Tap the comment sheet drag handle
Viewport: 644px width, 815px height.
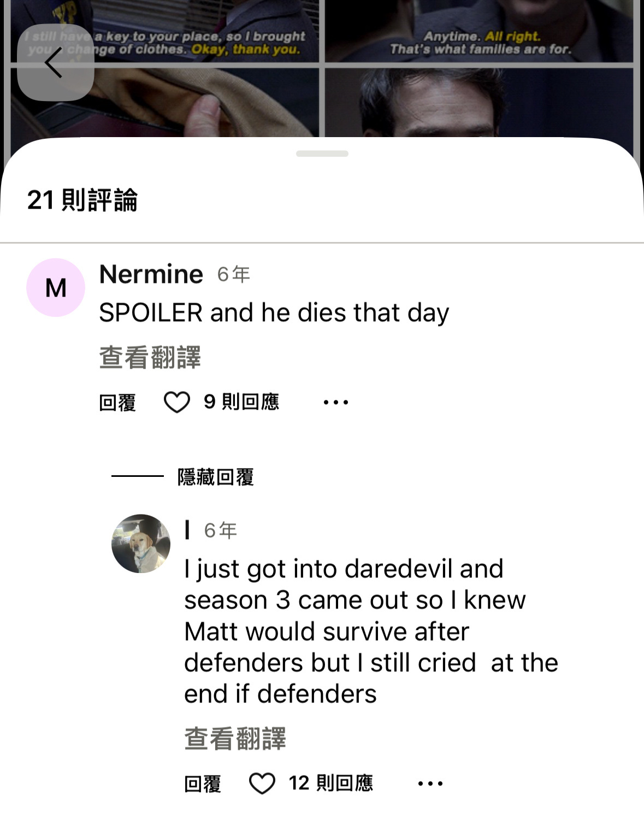pyautogui.click(x=322, y=153)
